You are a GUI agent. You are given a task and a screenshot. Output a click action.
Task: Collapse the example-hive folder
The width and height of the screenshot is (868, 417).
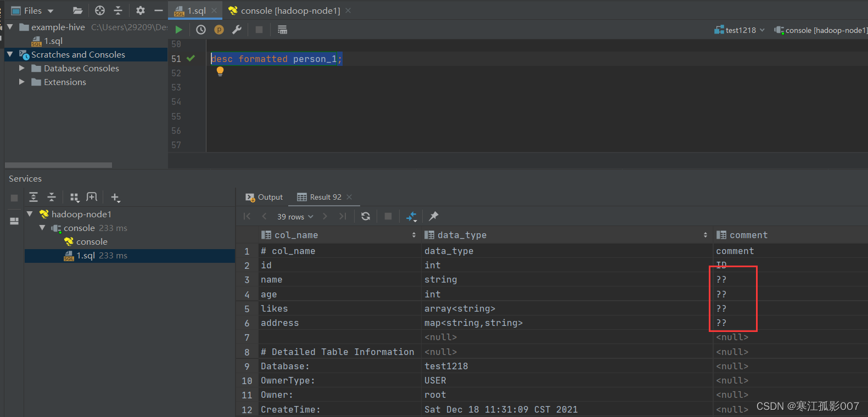(x=10, y=27)
